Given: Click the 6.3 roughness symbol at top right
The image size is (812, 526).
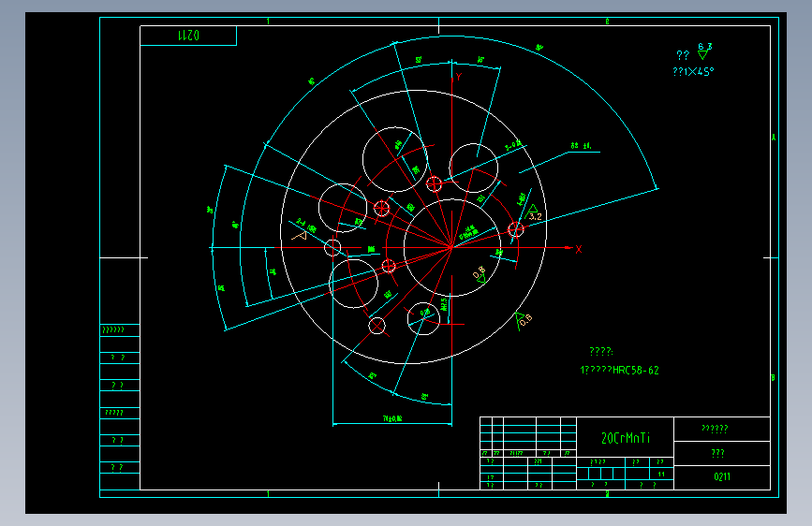Looking at the screenshot, I should pos(704,51).
